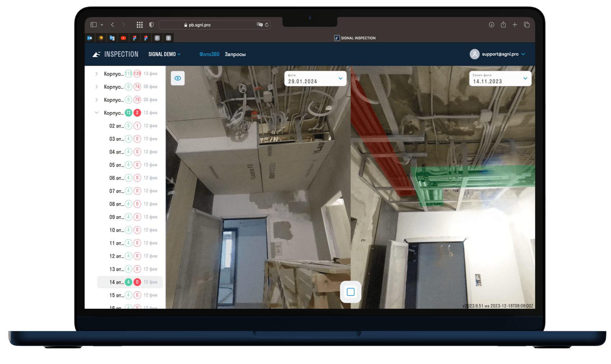Click the Safari sidebar toggle icon
The height and width of the screenshot is (364, 611).
click(93, 25)
